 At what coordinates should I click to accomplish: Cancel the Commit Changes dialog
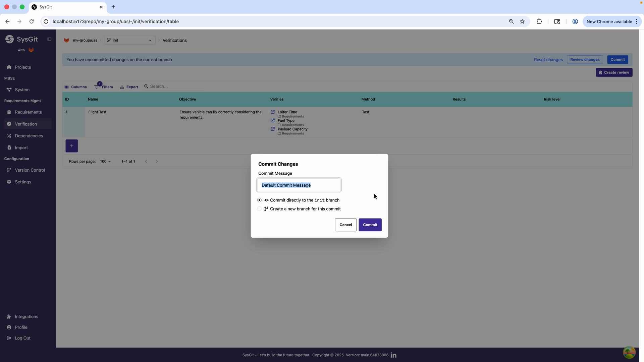[x=346, y=225]
